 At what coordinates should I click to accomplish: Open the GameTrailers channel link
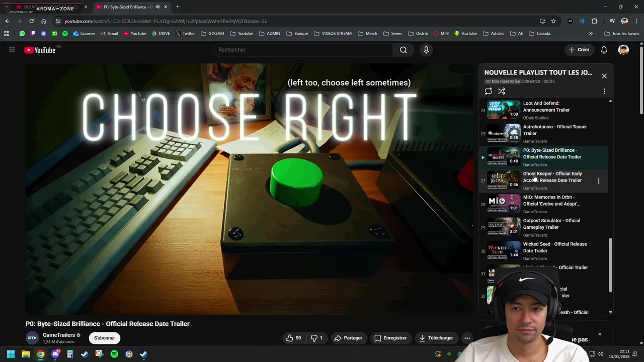59,335
